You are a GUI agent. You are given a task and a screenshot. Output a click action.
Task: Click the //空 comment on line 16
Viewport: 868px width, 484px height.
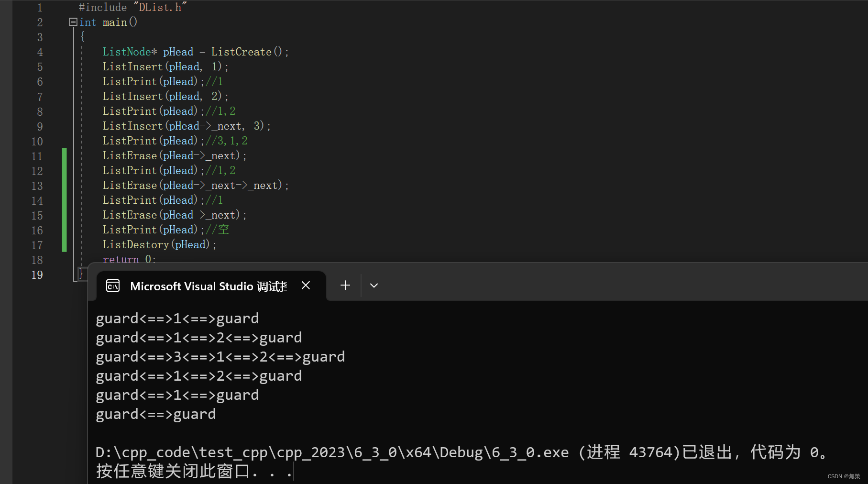click(x=218, y=230)
